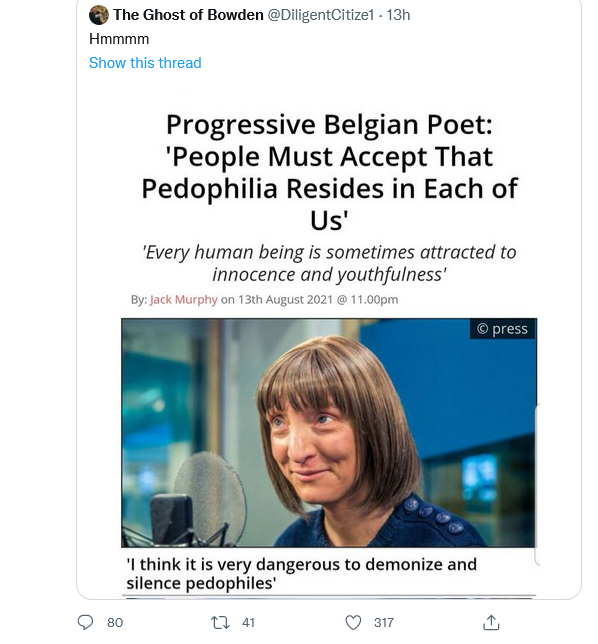Click @DiligentCitize1 handle
The height and width of the screenshot is (644, 598).
point(321,15)
